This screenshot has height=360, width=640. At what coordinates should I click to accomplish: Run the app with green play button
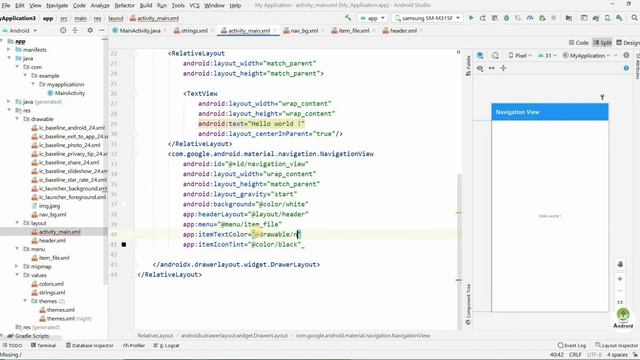(471, 18)
